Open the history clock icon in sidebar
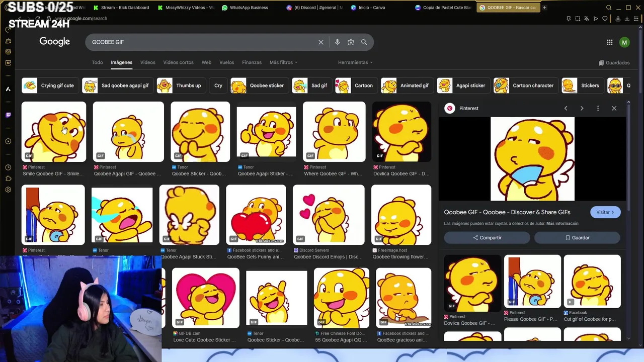 [x=8, y=167]
